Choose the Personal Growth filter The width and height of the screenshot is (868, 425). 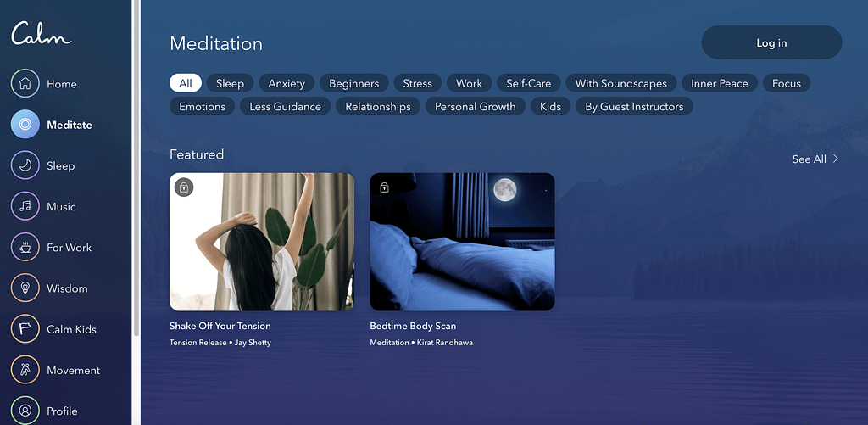tap(475, 106)
